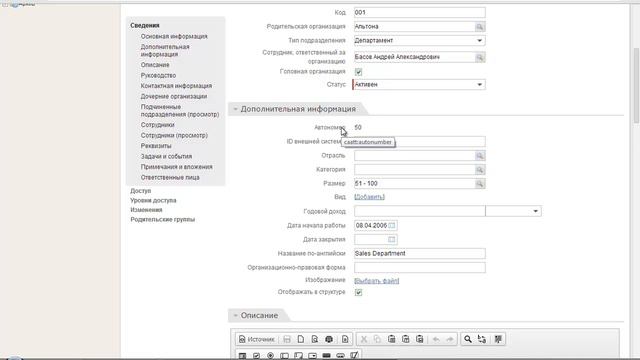Image resolution: width=640 pixels, height=360 pixels.
Task: Click the Выбрать файл image link
Action: (x=377, y=281)
